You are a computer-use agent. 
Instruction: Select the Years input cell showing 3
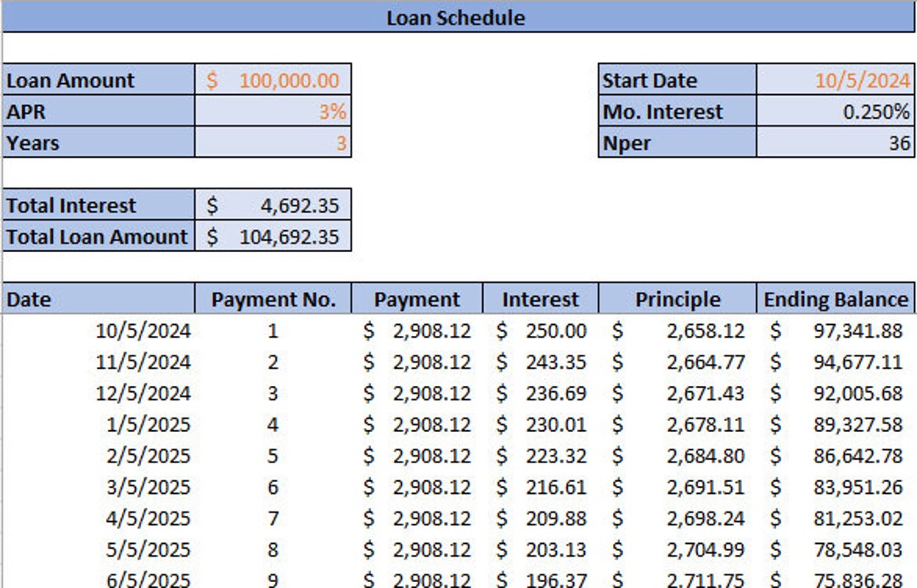click(x=272, y=143)
